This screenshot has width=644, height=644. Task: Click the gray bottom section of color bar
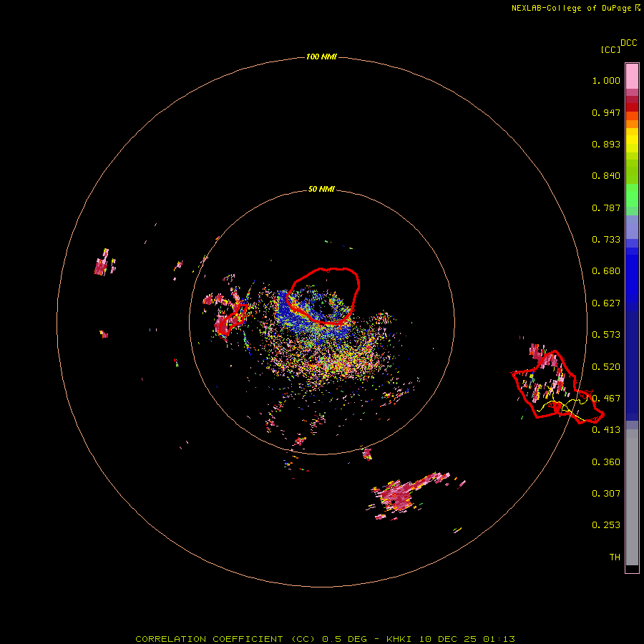[x=632, y=497]
